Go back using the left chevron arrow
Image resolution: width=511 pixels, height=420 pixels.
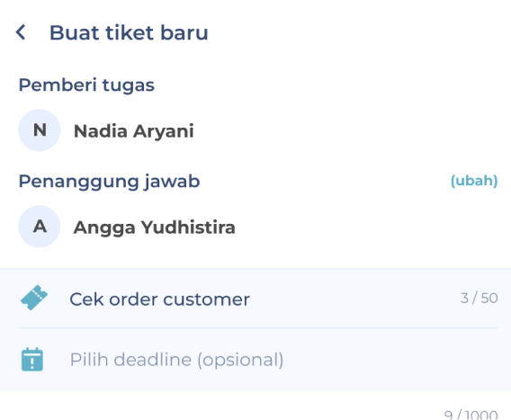point(21,32)
